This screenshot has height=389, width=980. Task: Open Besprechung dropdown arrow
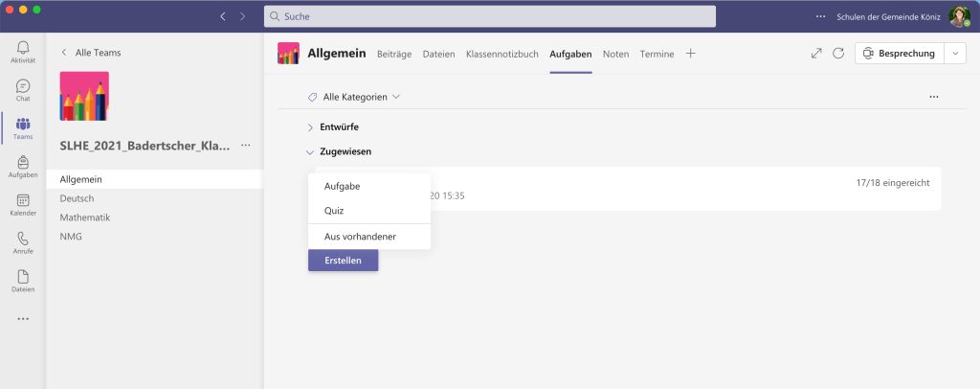point(955,54)
